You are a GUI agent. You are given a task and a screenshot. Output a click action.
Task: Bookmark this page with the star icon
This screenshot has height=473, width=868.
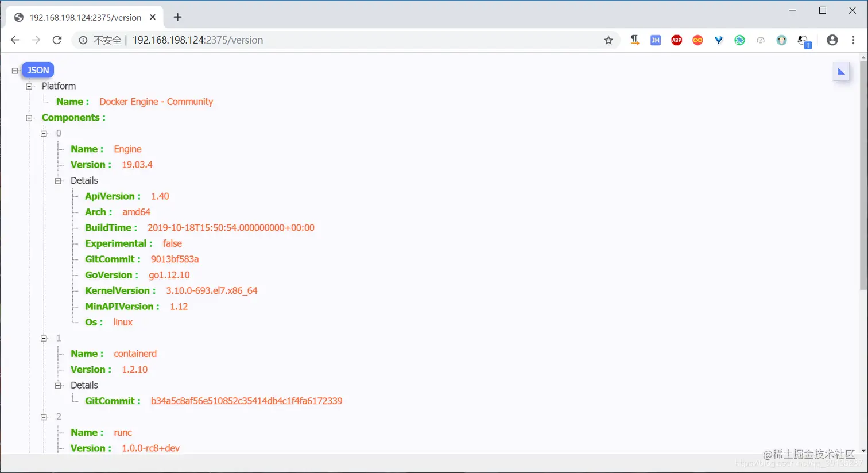[x=609, y=40]
